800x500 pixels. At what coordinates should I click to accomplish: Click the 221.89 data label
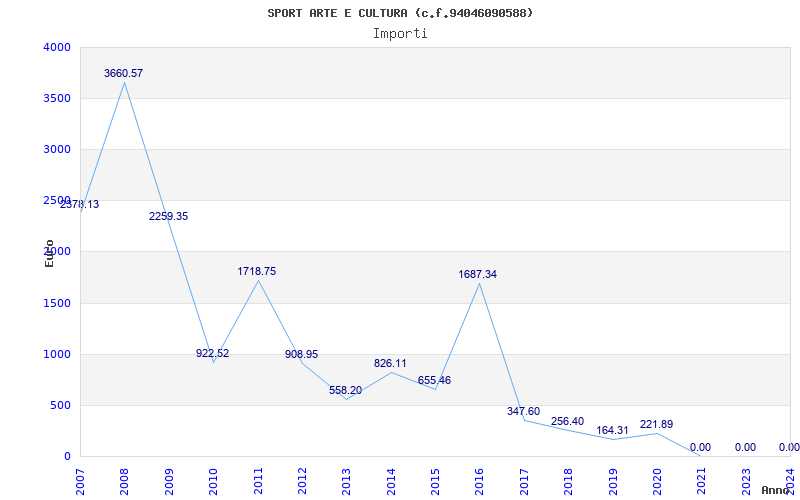[657, 424]
